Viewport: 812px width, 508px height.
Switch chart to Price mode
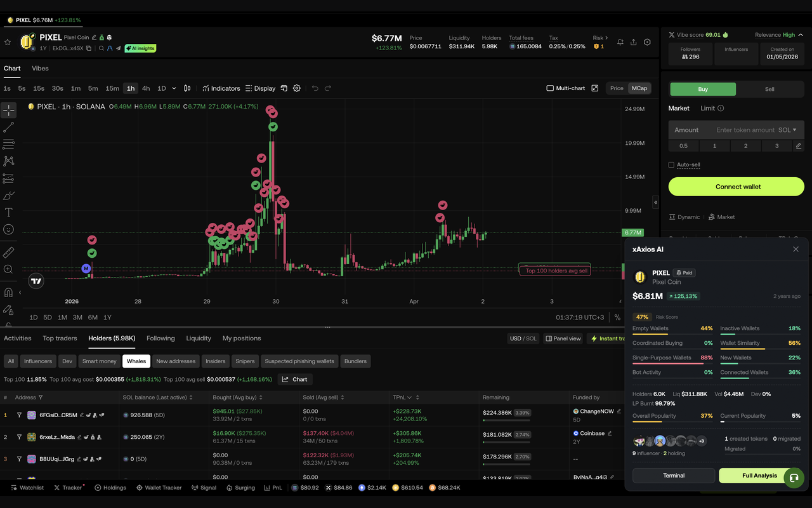[x=617, y=88]
